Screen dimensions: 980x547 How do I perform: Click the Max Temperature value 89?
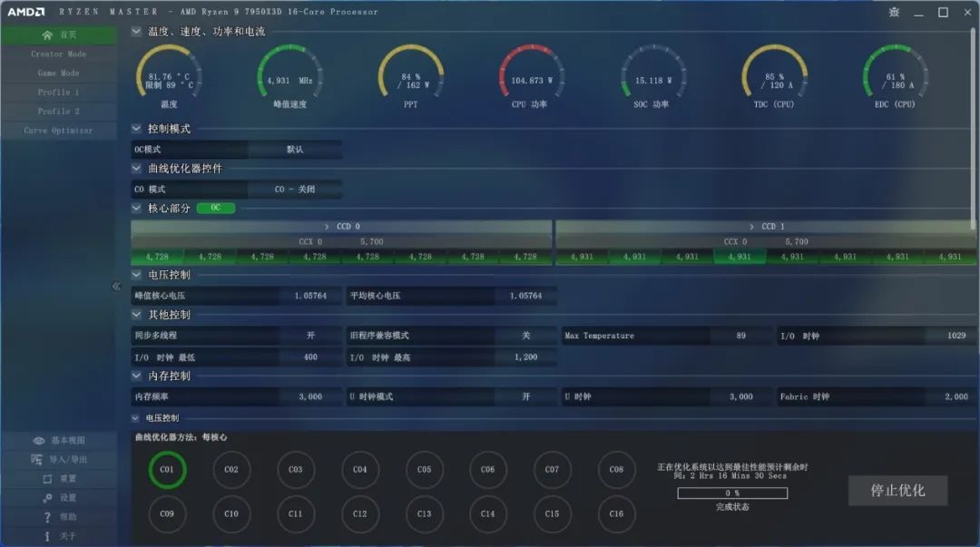tap(740, 336)
